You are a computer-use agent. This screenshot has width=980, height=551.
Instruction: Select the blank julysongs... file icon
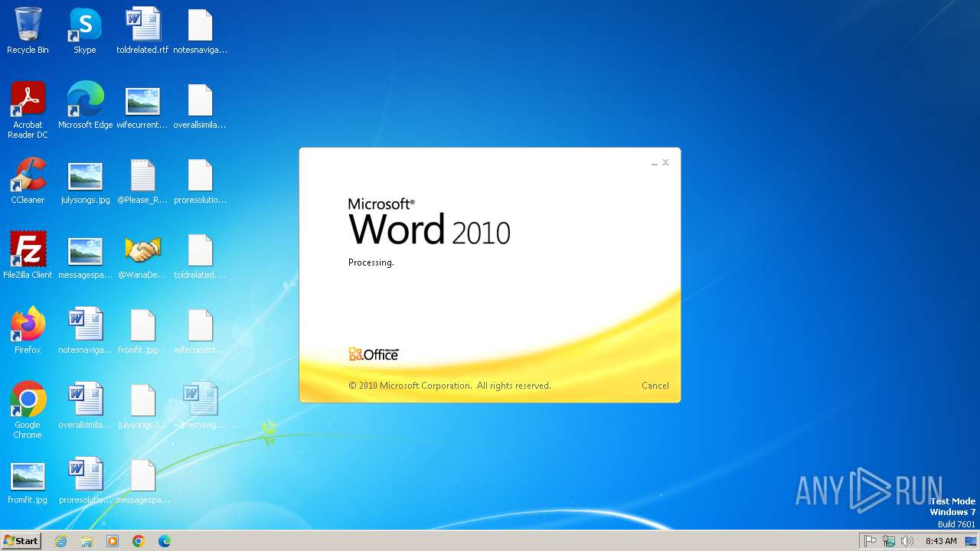142,406
